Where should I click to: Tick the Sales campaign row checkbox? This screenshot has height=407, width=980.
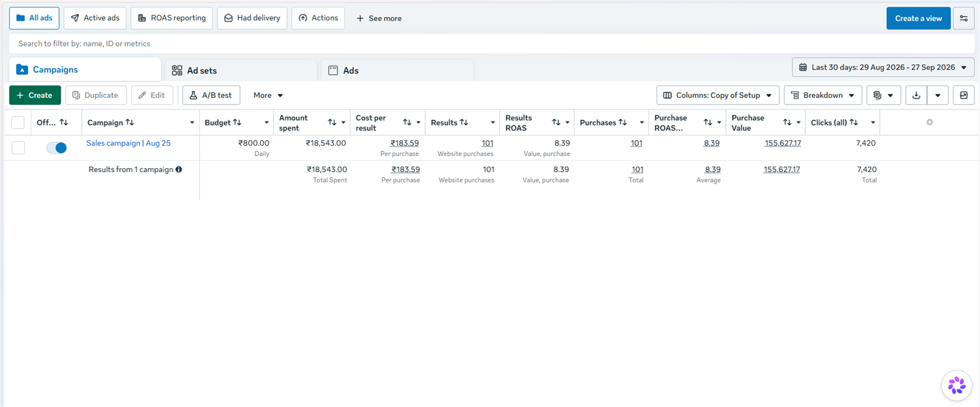18,147
